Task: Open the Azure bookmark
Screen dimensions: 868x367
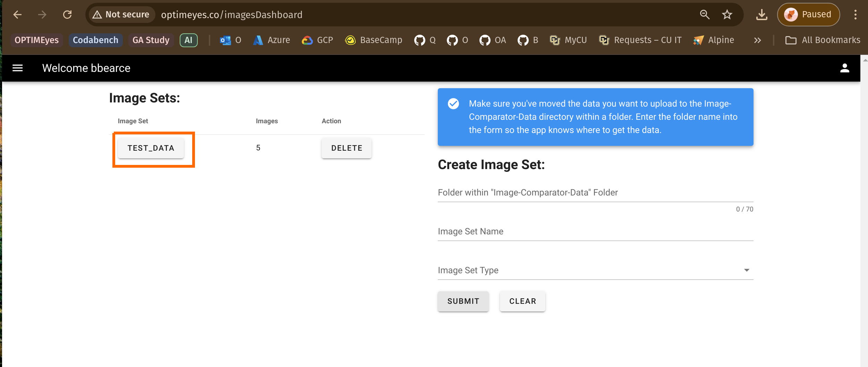Action: point(272,40)
